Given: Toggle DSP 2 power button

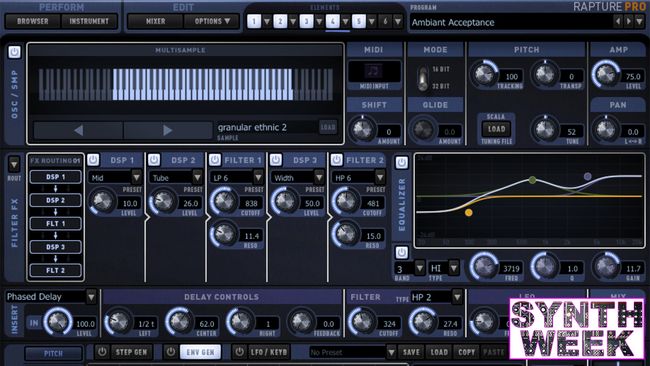Looking at the screenshot, I should [154, 160].
